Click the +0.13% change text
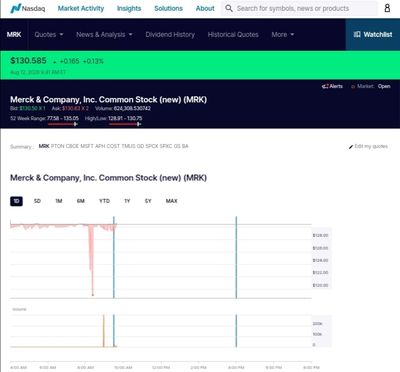 pyautogui.click(x=93, y=61)
